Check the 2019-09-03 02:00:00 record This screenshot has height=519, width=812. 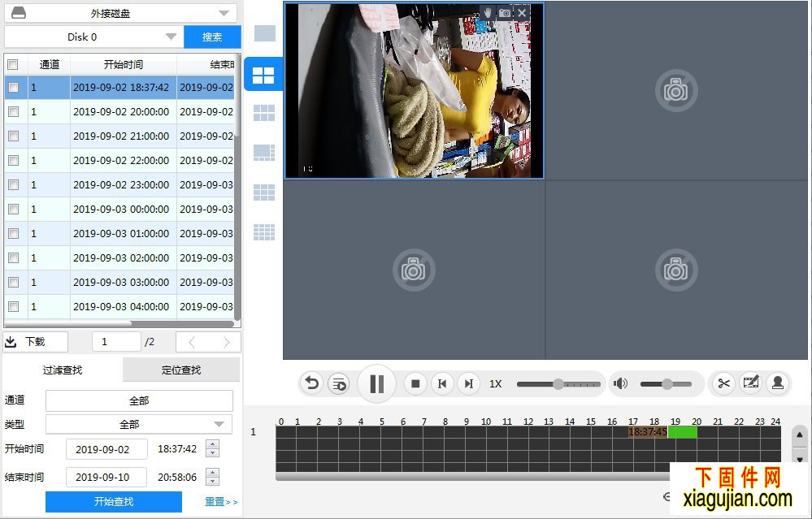tap(14, 257)
